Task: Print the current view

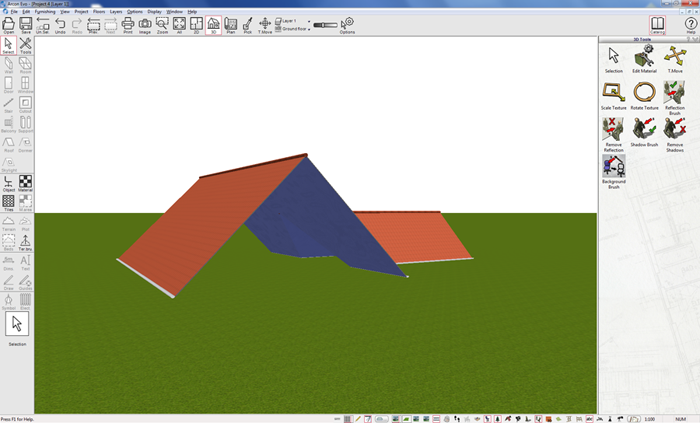Action: (128, 25)
